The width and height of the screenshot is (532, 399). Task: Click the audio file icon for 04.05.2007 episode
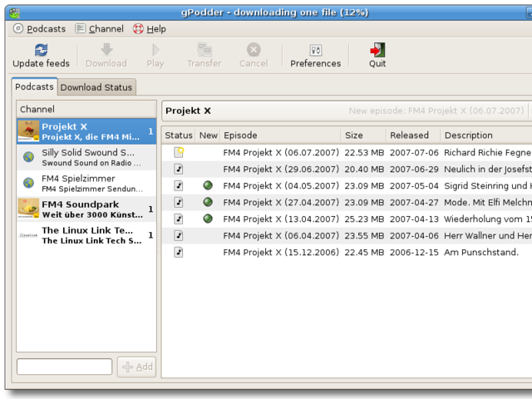(179, 185)
